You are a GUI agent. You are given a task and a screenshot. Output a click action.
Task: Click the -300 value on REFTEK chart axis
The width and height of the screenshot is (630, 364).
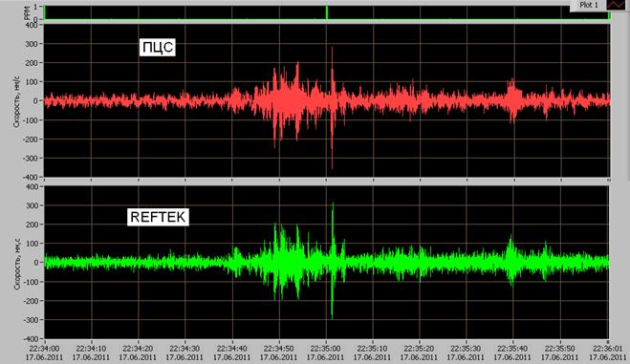click(x=31, y=320)
